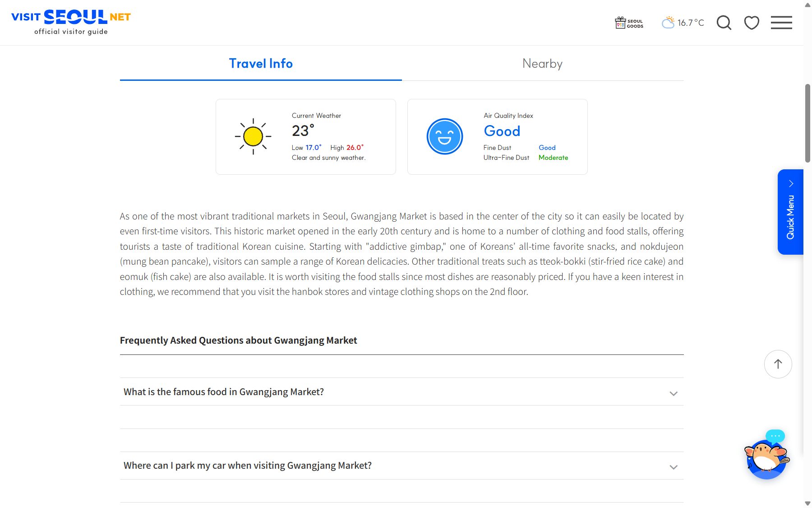Click the High "26.0°" temperature value
The image size is (812, 508).
coord(355,148)
